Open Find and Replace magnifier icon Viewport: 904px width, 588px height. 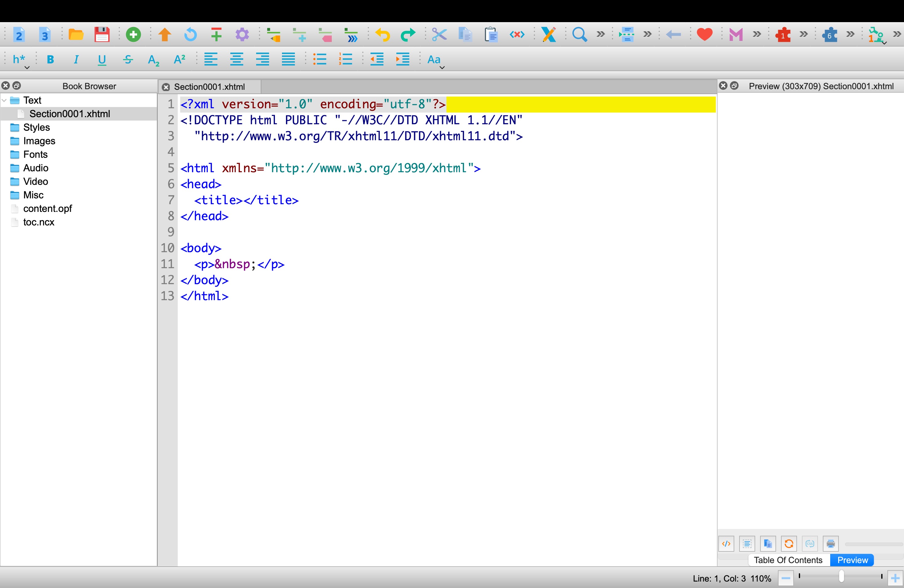pos(579,34)
